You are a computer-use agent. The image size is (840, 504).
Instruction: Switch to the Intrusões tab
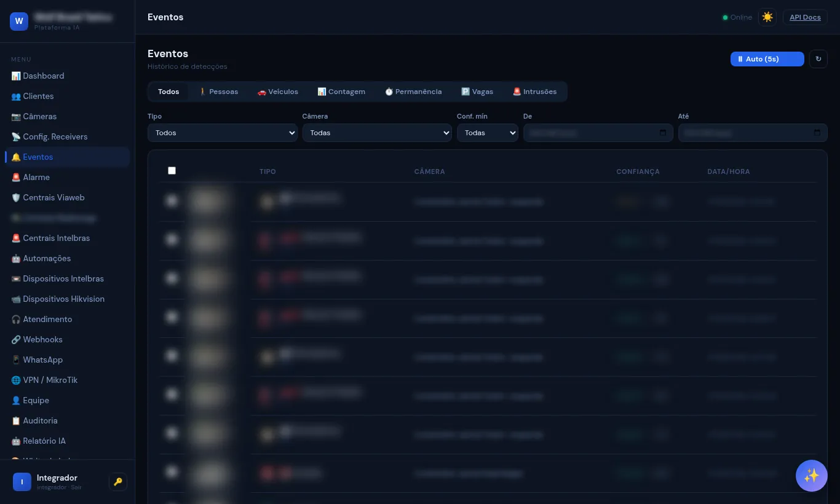[534, 92]
